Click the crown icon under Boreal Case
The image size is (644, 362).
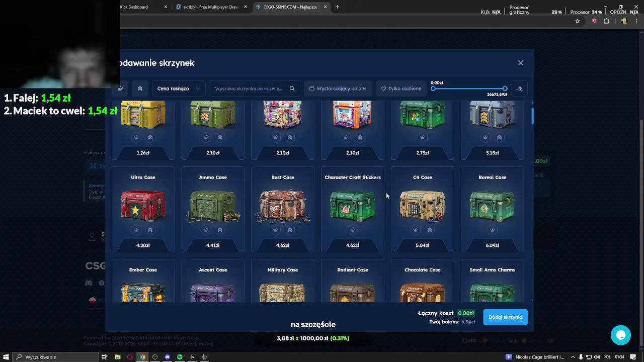pyautogui.click(x=493, y=230)
